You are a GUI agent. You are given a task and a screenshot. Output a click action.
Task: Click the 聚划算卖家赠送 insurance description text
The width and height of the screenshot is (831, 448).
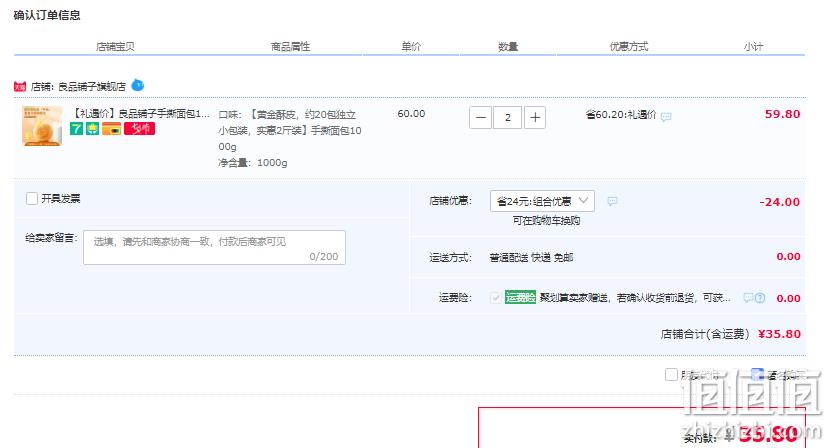(x=635, y=298)
